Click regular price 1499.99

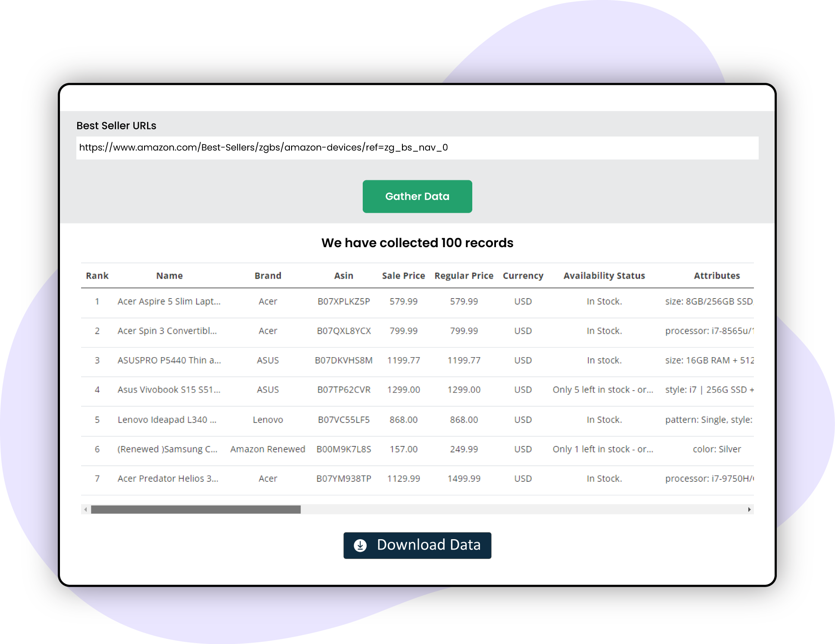(x=464, y=478)
